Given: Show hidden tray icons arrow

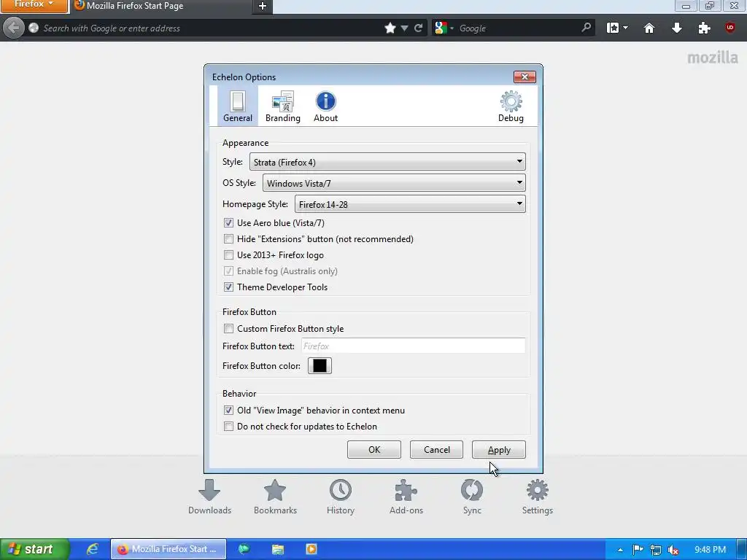Looking at the screenshot, I should pyautogui.click(x=620, y=550).
